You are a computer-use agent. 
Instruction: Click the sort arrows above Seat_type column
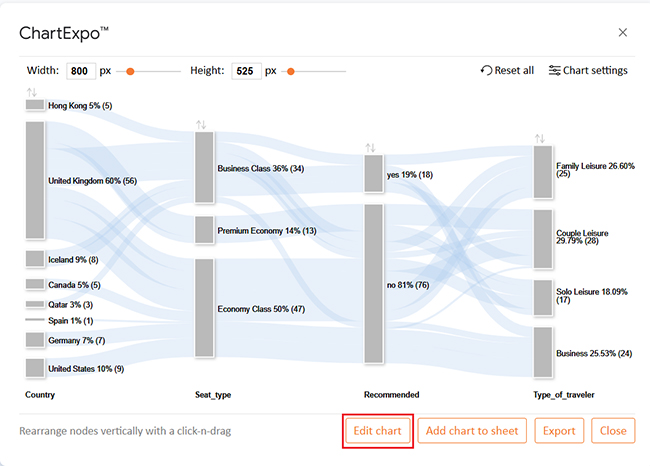201,125
